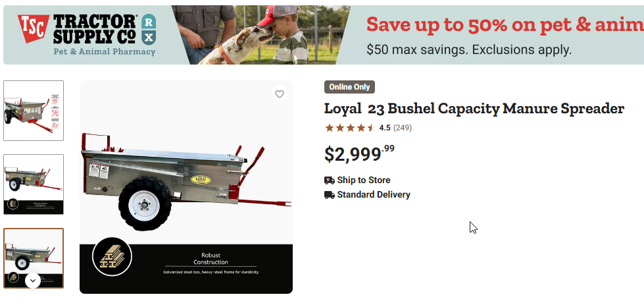Click the Standard Delivery truck icon
Screen dimensions: 644x305
pos(330,194)
